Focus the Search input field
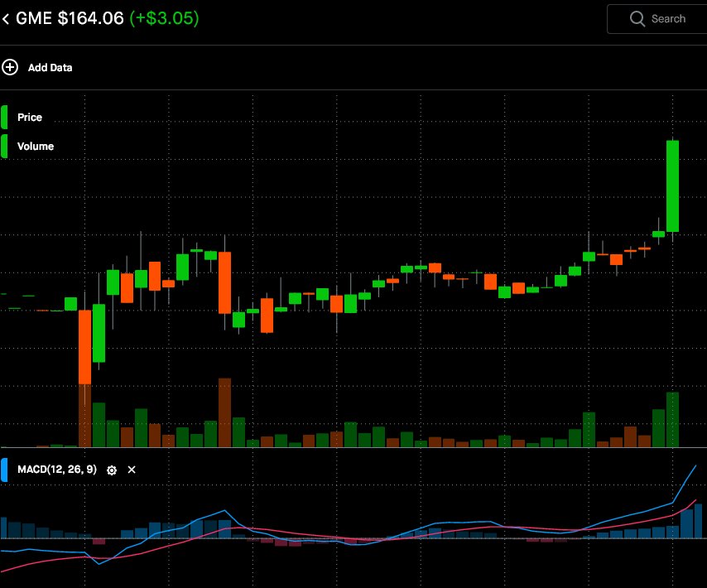 (x=657, y=19)
